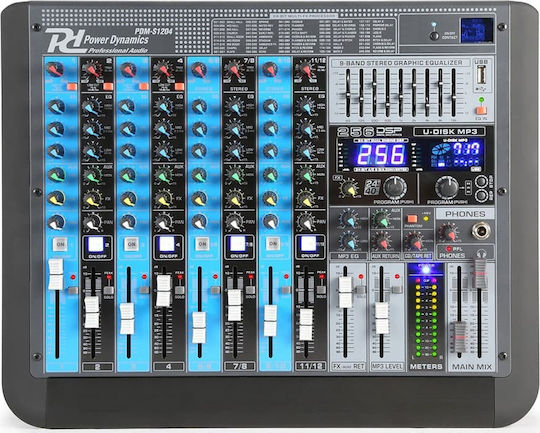Toggle channel 2 ON/OFF button
This screenshot has width=540, height=433.
96,245
